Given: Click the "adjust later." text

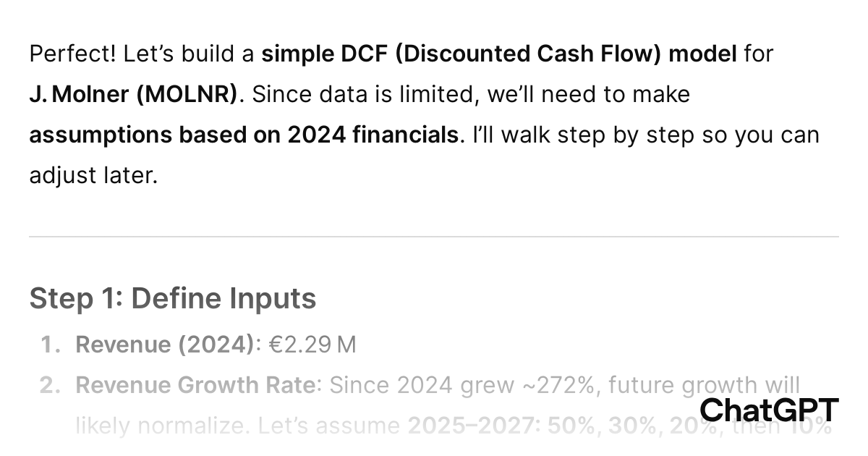Looking at the screenshot, I should [93, 175].
